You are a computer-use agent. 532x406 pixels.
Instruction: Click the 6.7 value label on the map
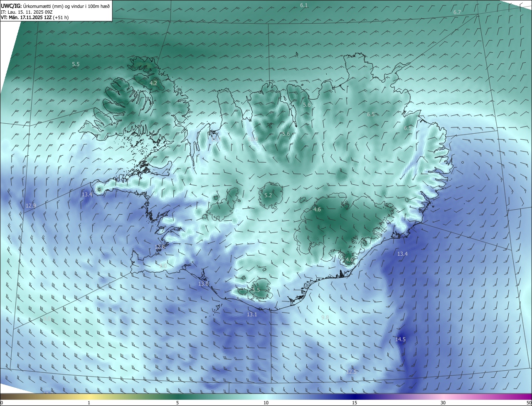457,12
